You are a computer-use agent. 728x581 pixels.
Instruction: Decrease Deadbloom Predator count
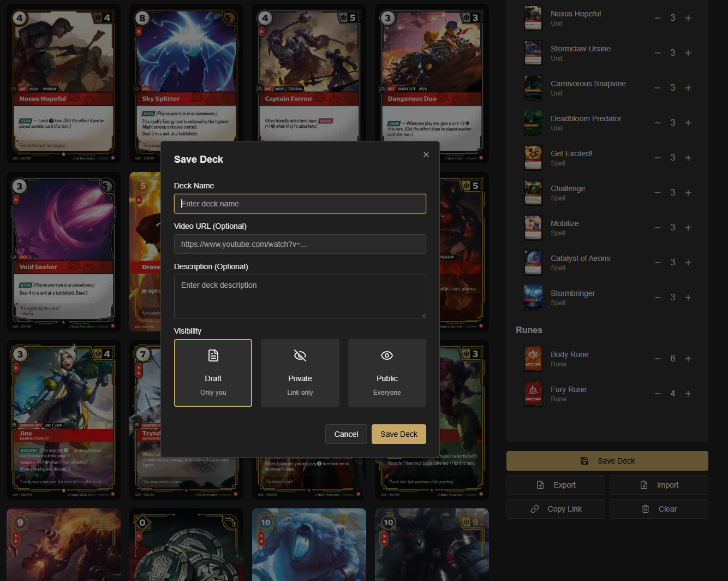click(658, 123)
